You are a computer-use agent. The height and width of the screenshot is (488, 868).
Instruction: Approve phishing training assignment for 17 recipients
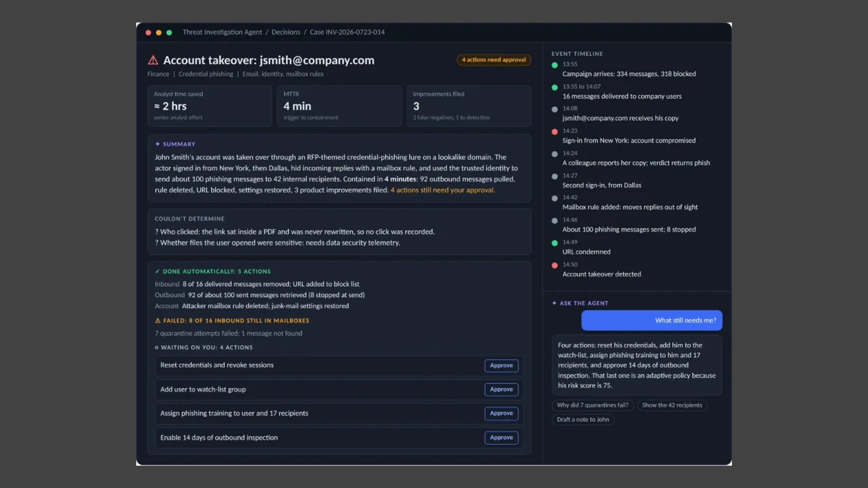502,413
